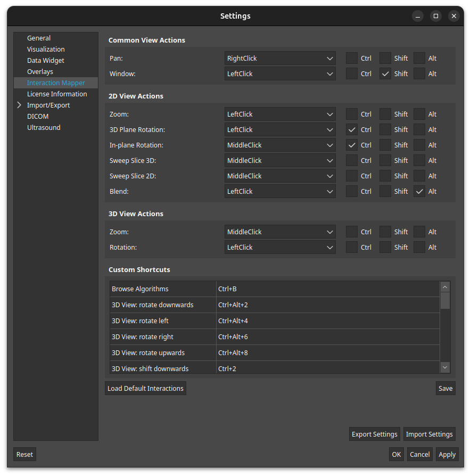Click Import Settings button
Screen dimensions: 471x476
click(x=429, y=434)
